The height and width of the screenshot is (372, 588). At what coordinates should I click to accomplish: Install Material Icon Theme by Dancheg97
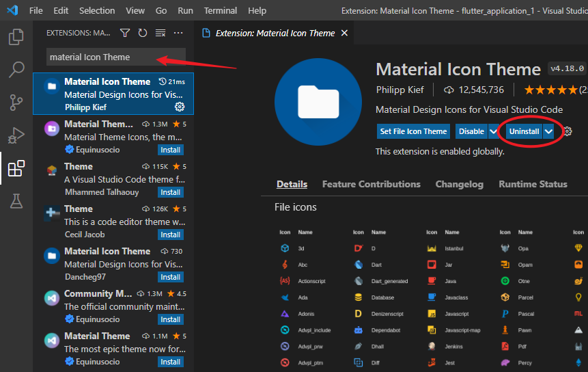(171, 277)
